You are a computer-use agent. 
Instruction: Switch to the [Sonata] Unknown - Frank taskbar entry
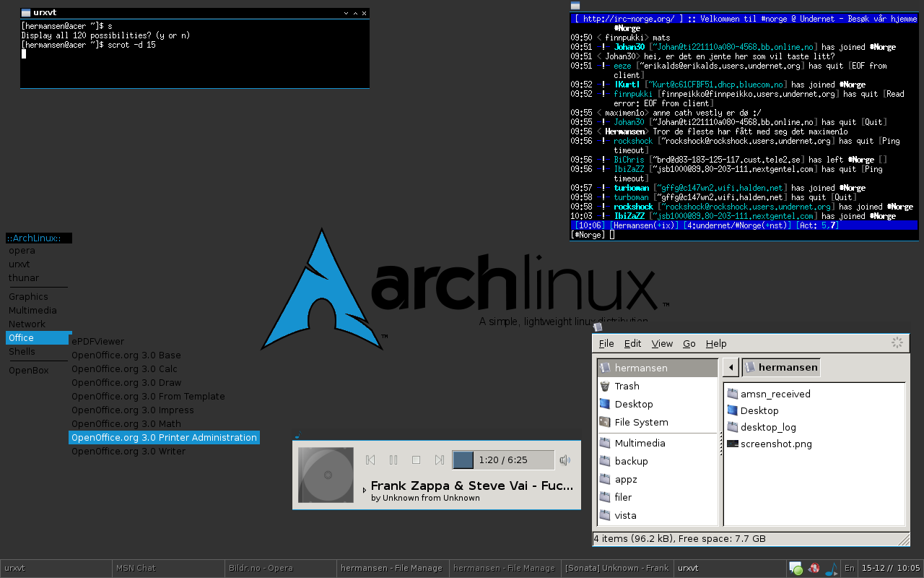pos(616,569)
